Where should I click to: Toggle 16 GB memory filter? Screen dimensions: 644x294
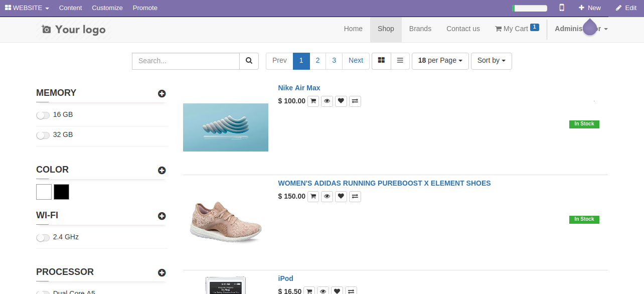(43, 115)
